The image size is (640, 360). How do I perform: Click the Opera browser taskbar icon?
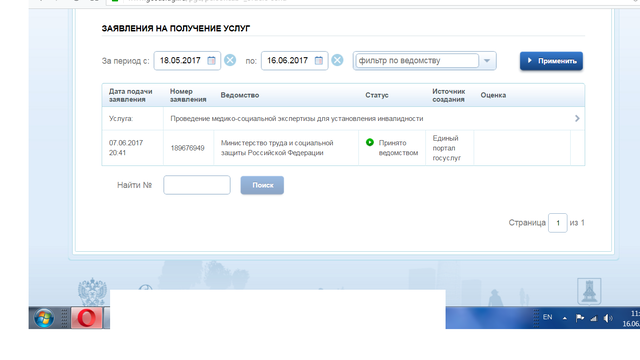point(87,318)
